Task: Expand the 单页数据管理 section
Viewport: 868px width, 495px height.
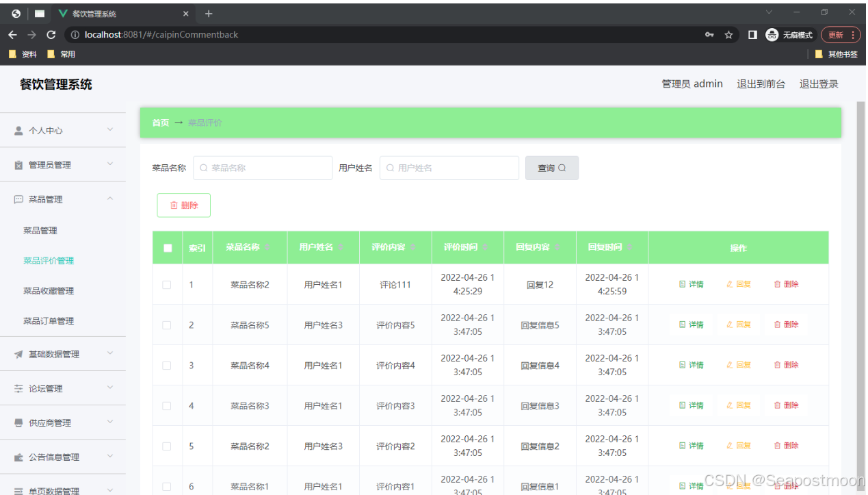Action: point(63,489)
